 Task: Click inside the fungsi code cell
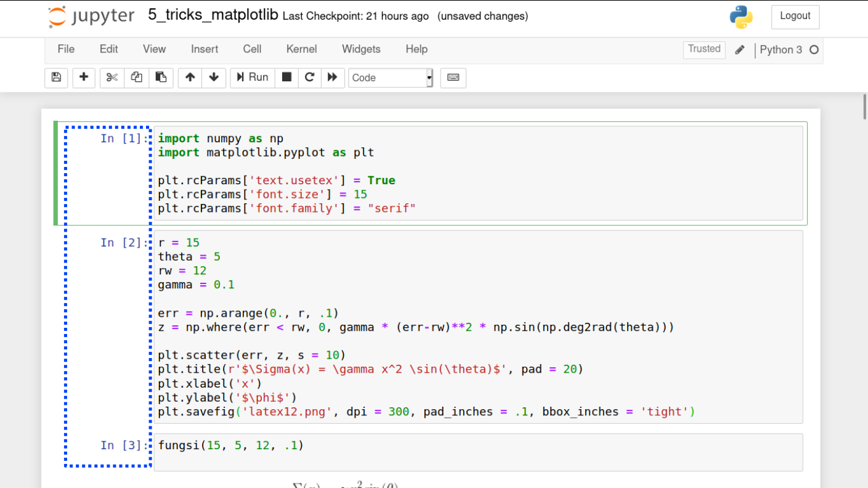coord(477,452)
